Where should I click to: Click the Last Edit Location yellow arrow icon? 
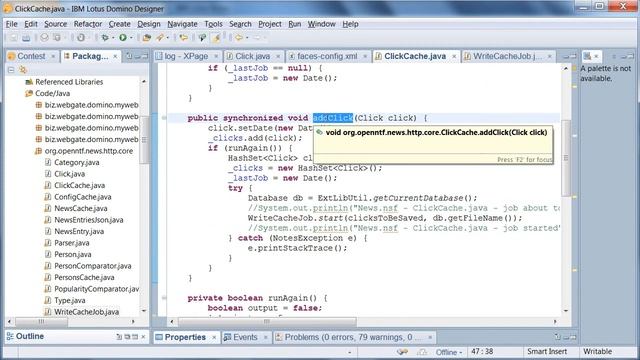tap(184, 38)
